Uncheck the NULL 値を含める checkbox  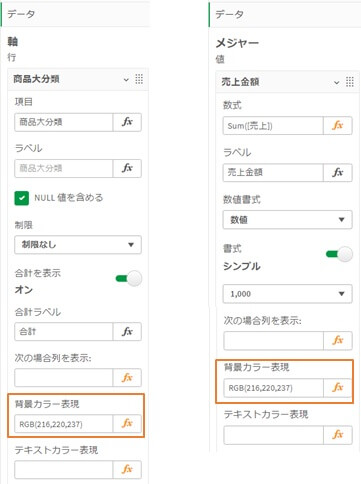22,198
